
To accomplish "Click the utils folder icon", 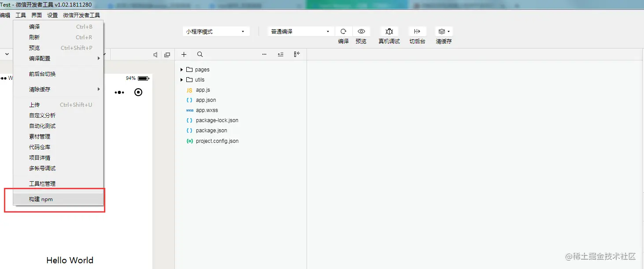I will coord(189,80).
